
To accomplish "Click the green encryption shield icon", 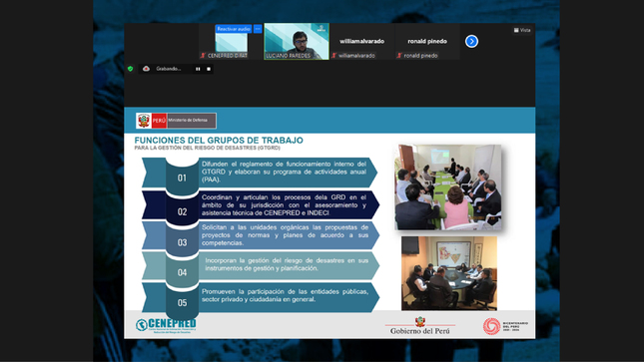I will point(131,69).
